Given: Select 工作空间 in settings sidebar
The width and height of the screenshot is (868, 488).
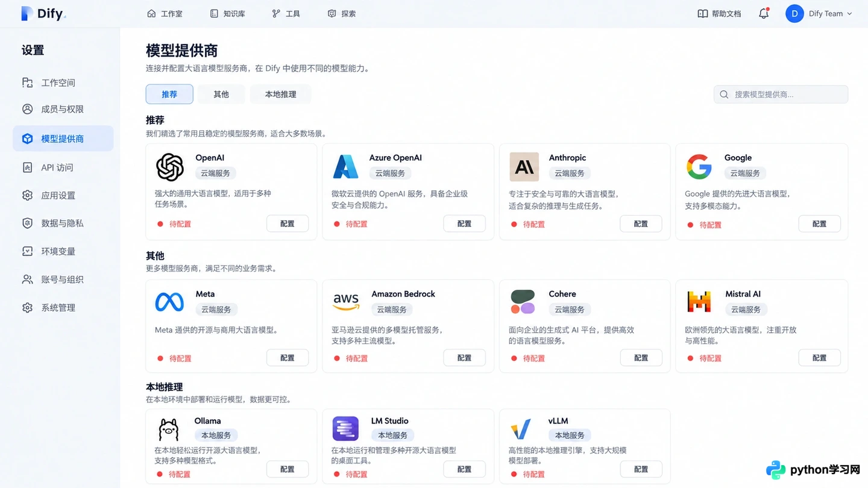Looking at the screenshot, I should [63, 83].
